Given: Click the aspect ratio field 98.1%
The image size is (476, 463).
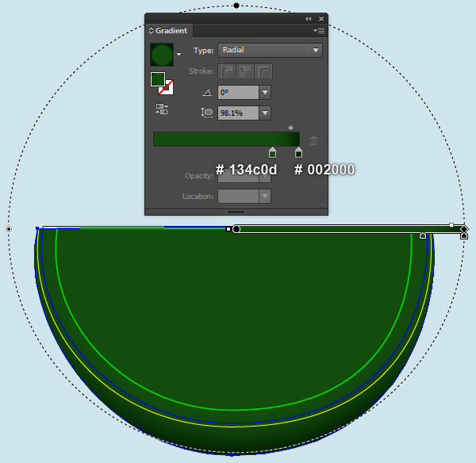Looking at the screenshot, I should coord(238,113).
